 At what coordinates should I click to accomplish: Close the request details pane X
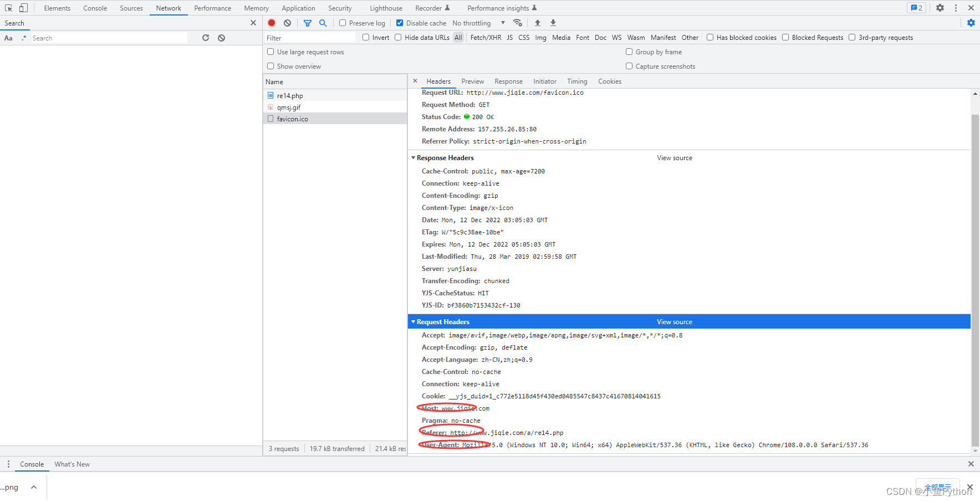[415, 81]
